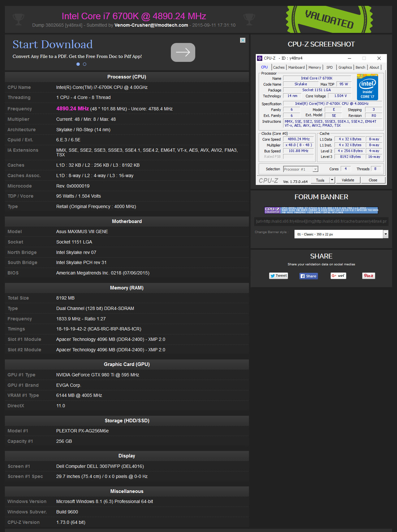Click American Megatrends BIOS value

pos(103,273)
